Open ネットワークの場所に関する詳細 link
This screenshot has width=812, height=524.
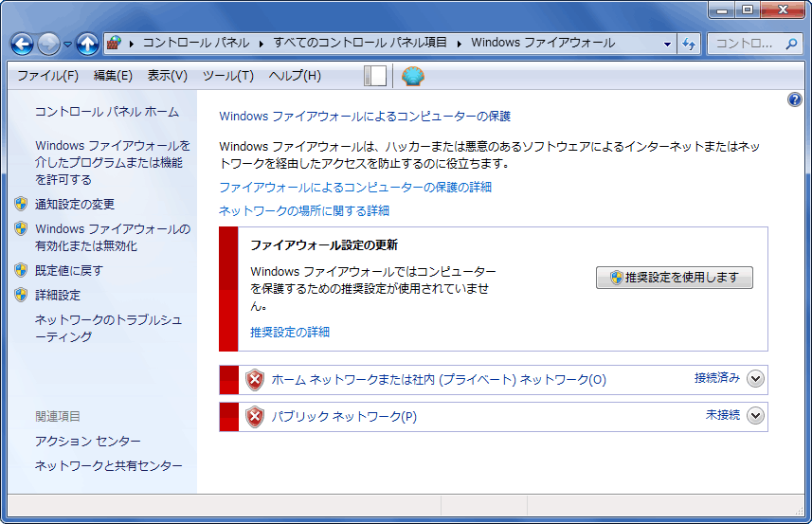[x=304, y=210]
